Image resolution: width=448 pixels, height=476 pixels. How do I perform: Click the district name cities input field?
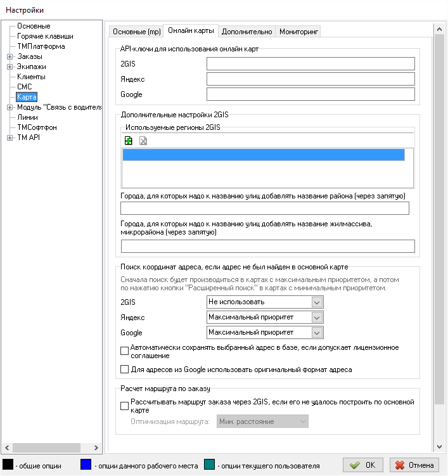265,209
